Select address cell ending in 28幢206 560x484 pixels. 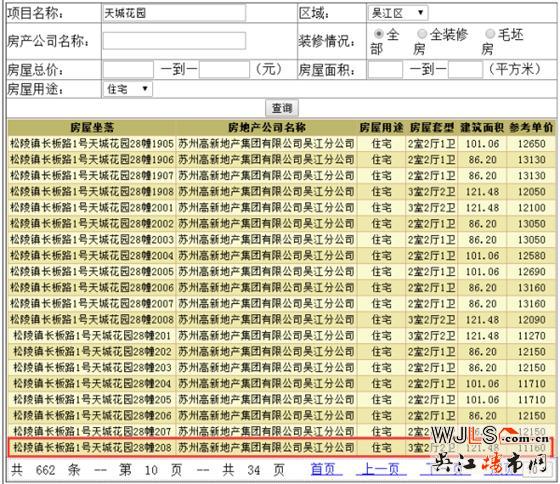(92, 416)
